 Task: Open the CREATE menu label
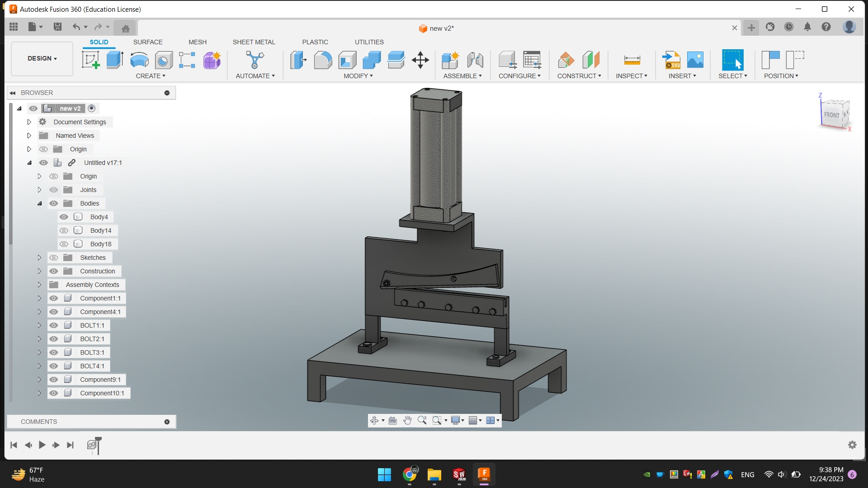(x=151, y=76)
